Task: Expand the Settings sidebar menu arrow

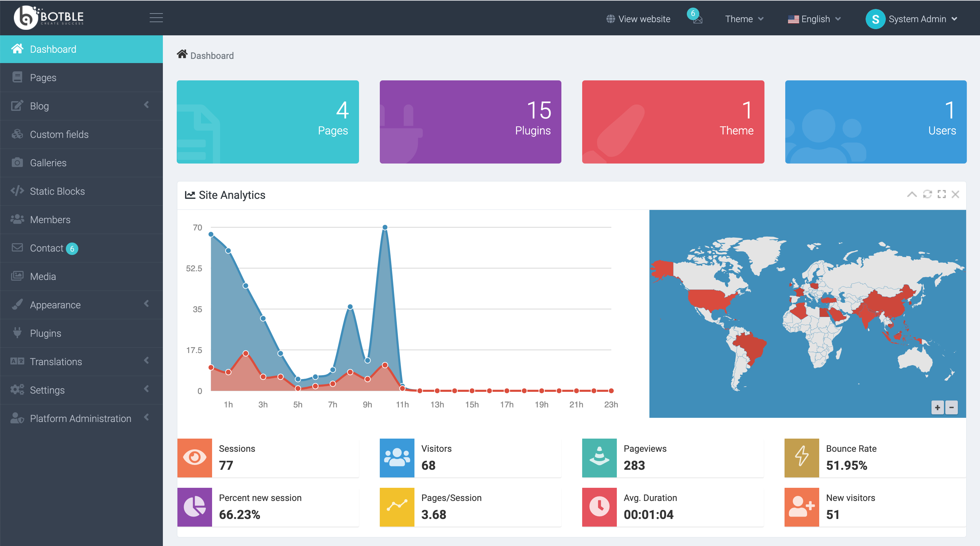Action: click(x=147, y=389)
